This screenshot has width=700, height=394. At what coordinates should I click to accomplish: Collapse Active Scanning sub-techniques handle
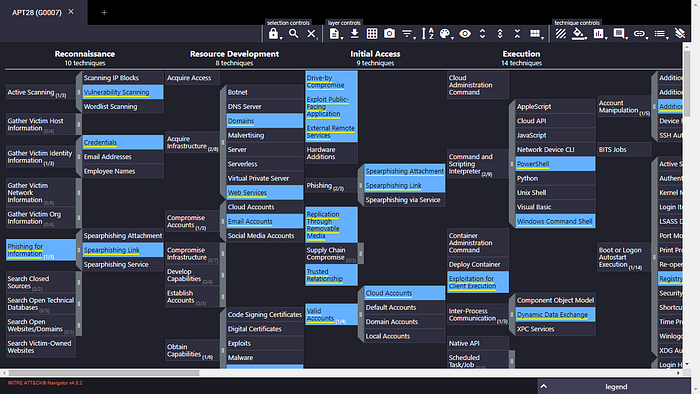pyautogui.click(x=79, y=92)
